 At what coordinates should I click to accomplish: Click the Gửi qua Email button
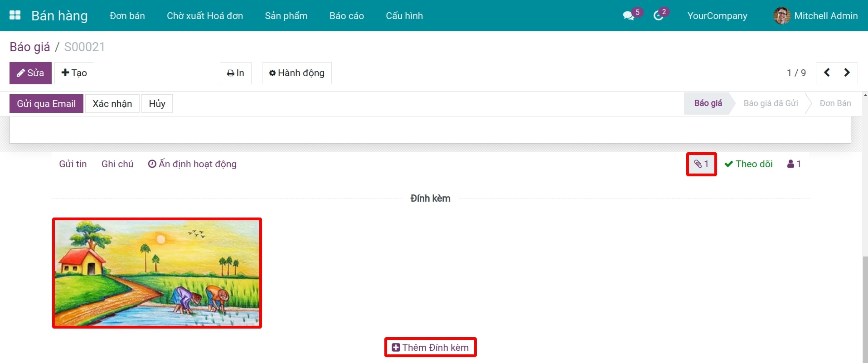46,104
